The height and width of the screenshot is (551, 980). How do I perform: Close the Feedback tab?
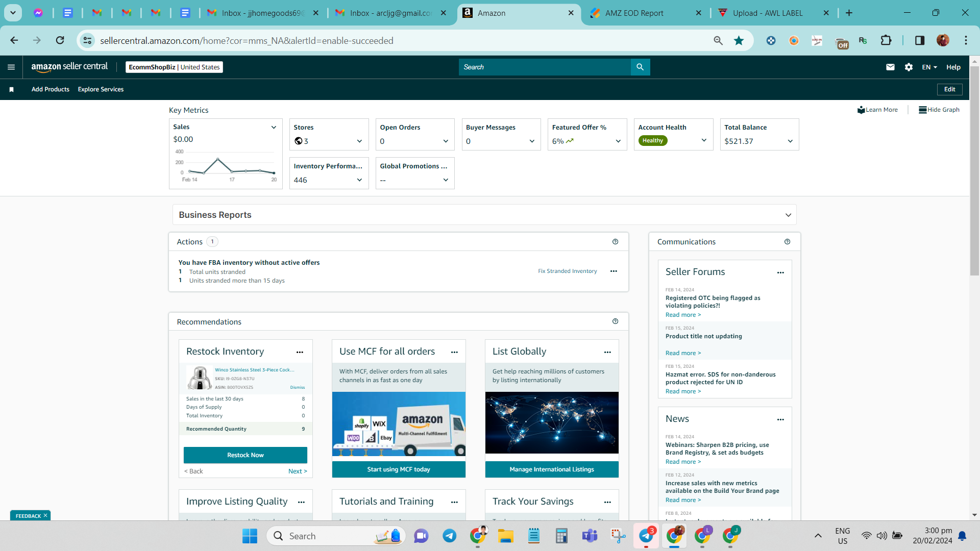click(45, 516)
